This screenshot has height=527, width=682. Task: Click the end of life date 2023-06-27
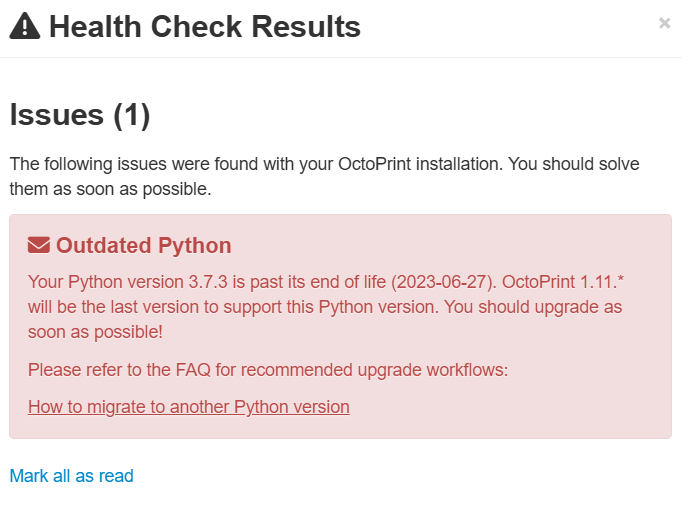click(x=443, y=282)
